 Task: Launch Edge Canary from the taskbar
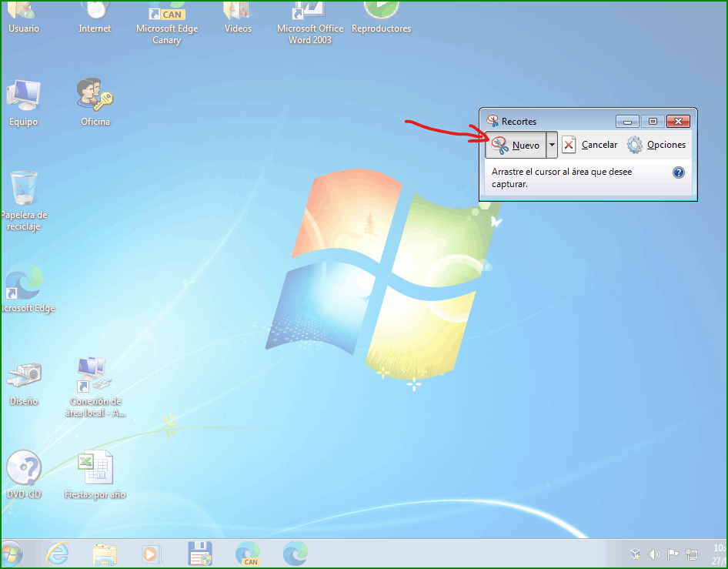(x=248, y=554)
